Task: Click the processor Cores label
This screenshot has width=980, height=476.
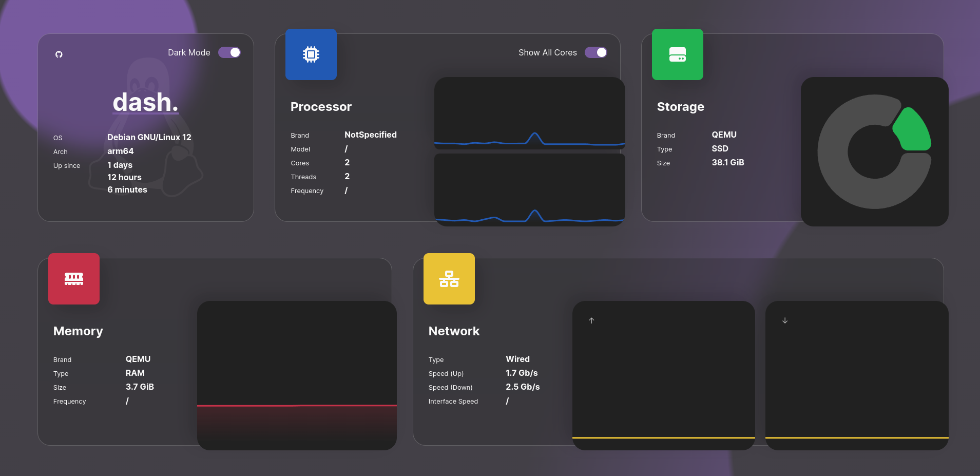Action: point(300,163)
